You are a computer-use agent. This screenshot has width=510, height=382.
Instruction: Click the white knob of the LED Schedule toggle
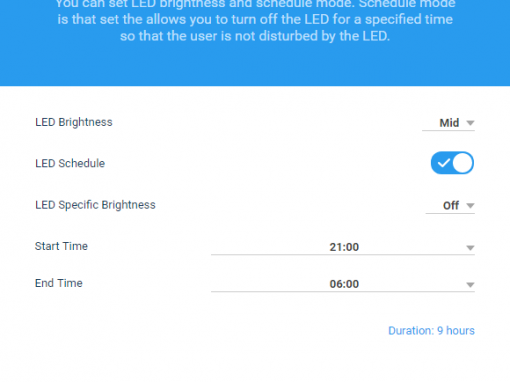[x=463, y=163]
